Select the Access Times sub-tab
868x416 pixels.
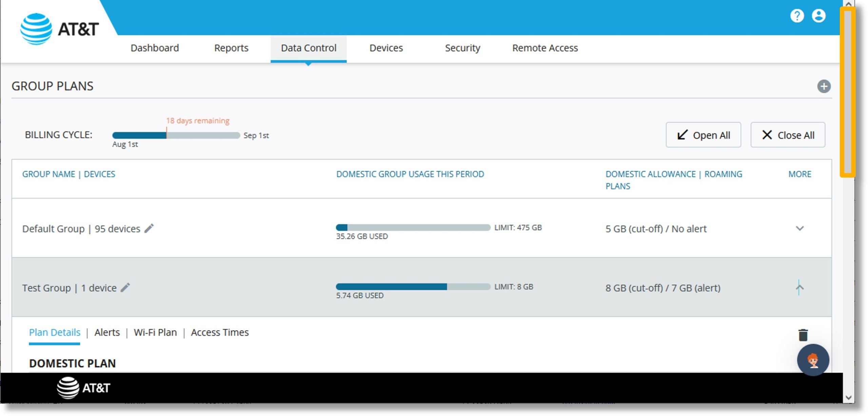point(220,332)
